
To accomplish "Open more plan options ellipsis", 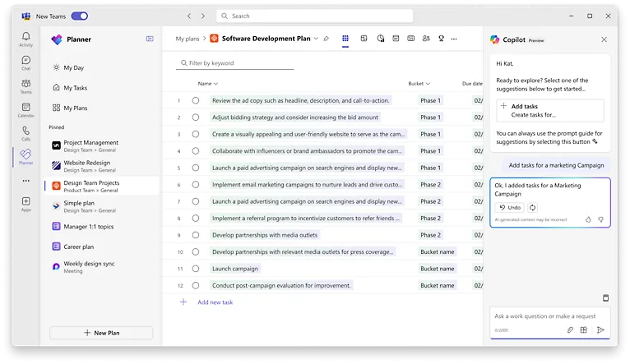I will tap(454, 39).
